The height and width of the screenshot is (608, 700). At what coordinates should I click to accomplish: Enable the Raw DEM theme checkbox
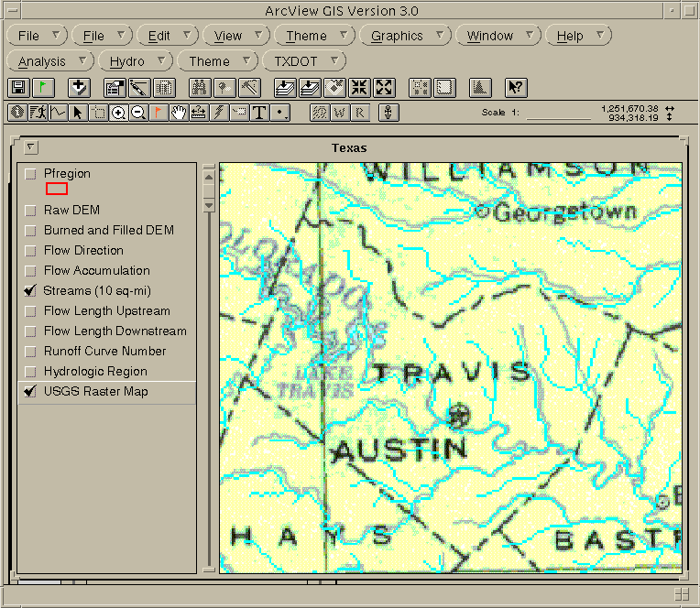tap(31, 211)
